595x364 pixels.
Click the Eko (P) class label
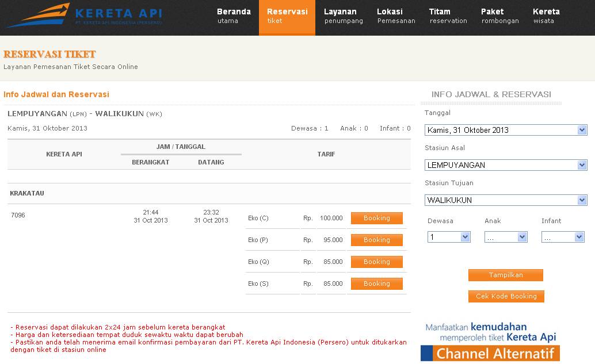click(x=258, y=240)
